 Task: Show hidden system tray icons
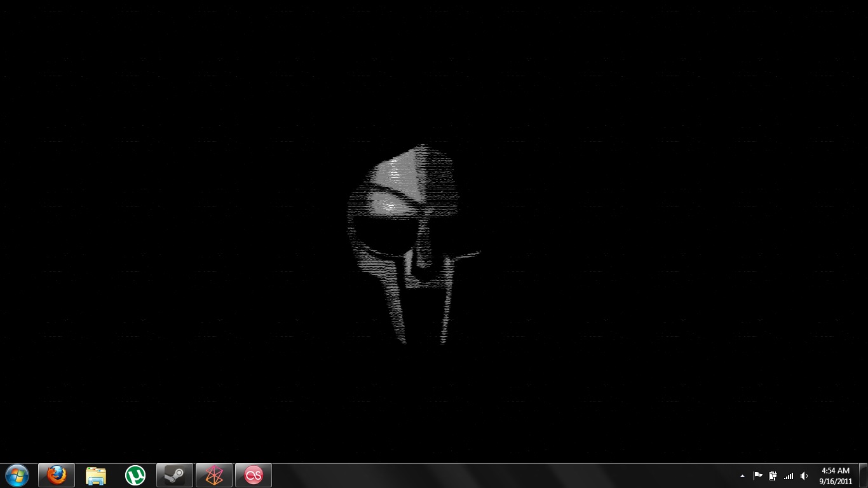(742, 476)
